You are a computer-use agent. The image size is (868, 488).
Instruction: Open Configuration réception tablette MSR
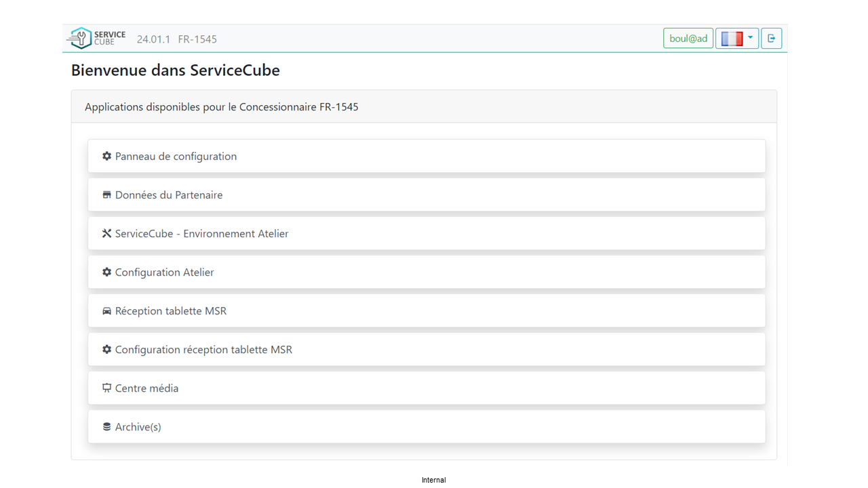point(427,350)
